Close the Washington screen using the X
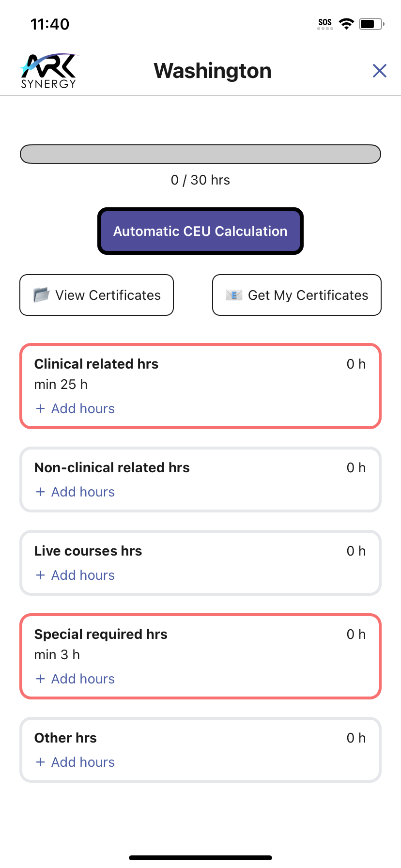 click(380, 71)
